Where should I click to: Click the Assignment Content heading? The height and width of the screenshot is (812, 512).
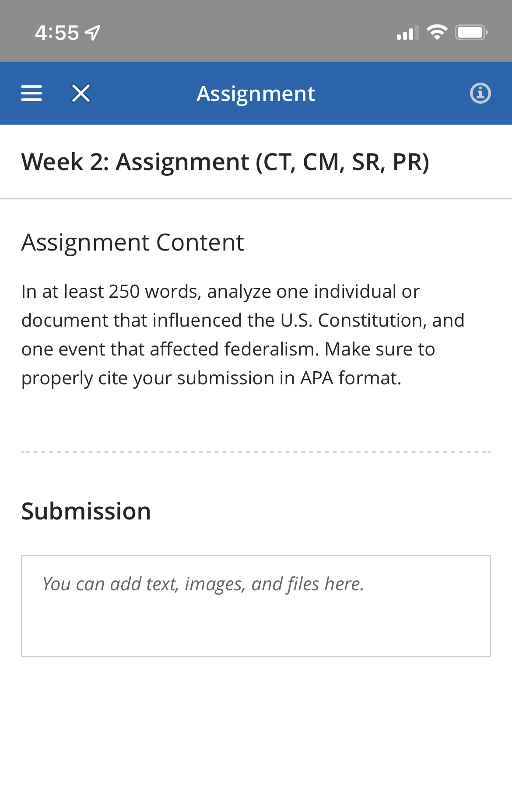132,242
